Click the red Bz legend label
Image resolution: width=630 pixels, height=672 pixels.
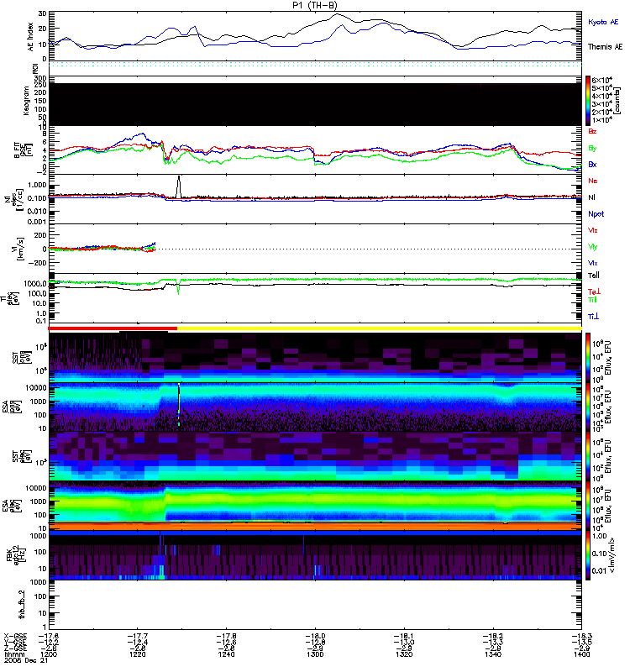click(592, 131)
